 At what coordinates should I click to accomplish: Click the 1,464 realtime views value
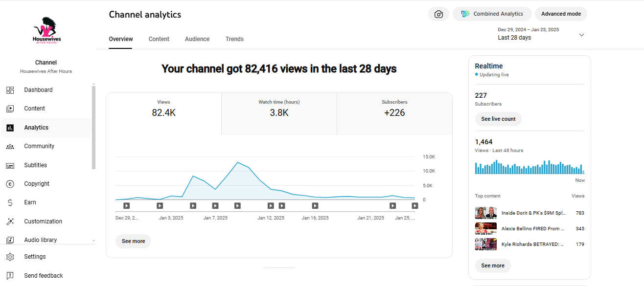483,142
